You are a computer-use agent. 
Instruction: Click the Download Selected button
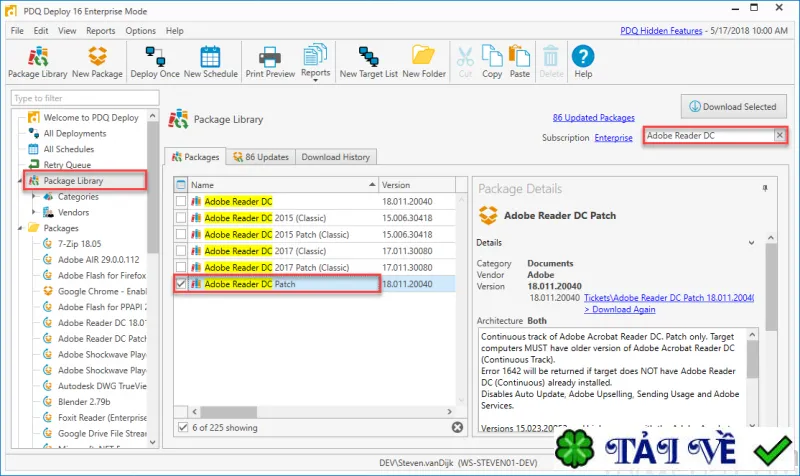click(x=733, y=107)
